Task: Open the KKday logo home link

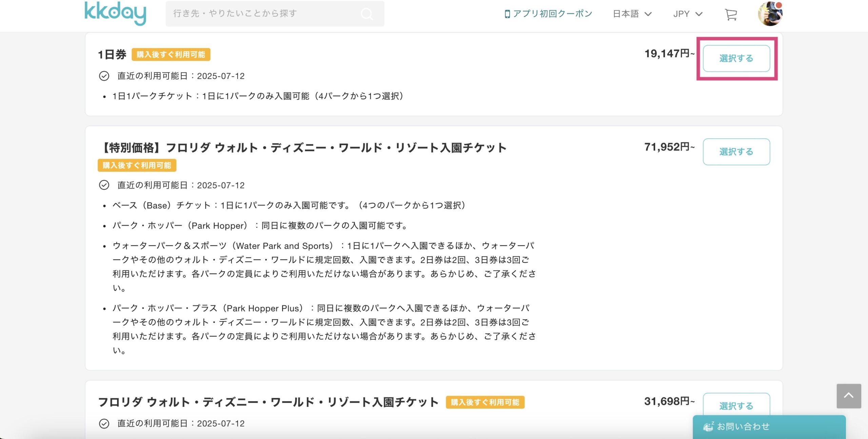Action: tap(115, 13)
